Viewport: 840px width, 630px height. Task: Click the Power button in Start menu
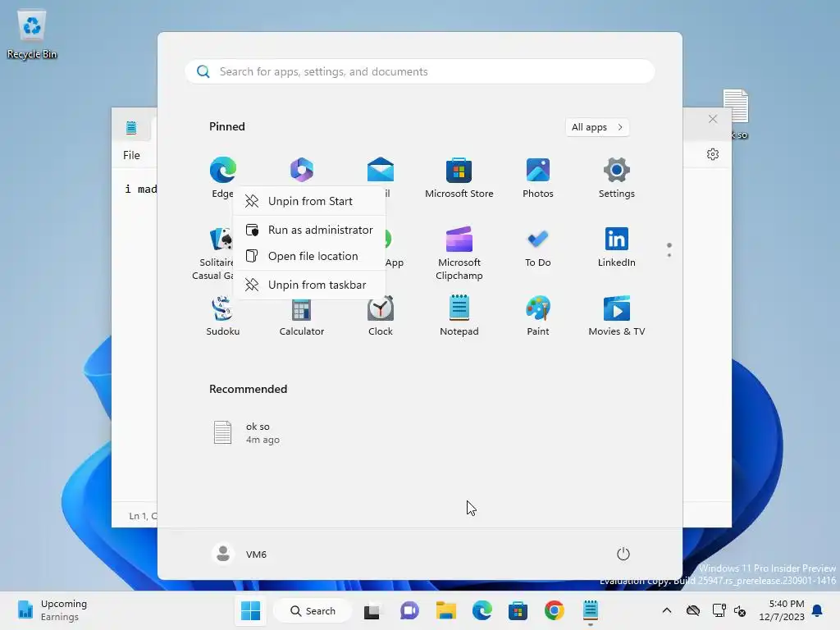click(623, 554)
